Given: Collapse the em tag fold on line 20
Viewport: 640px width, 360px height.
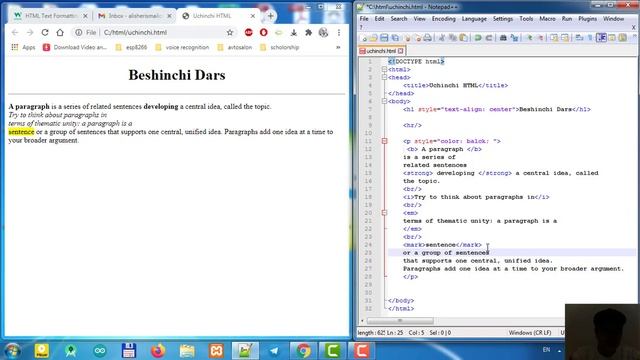Looking at the screenshot, I should 384,213.
